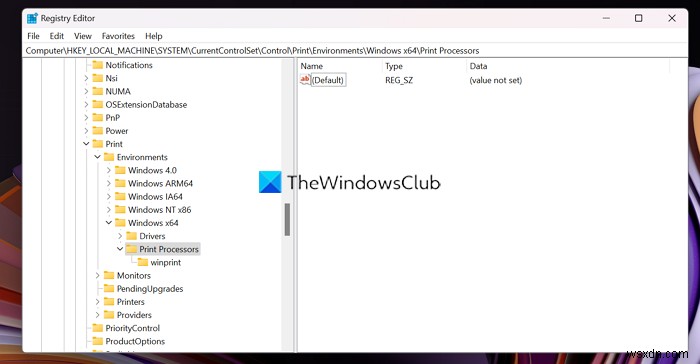The height and width of the screenshot is (364, 700).
Task: Select the Windows NT x86 folder icon
Action: (120, 210)
